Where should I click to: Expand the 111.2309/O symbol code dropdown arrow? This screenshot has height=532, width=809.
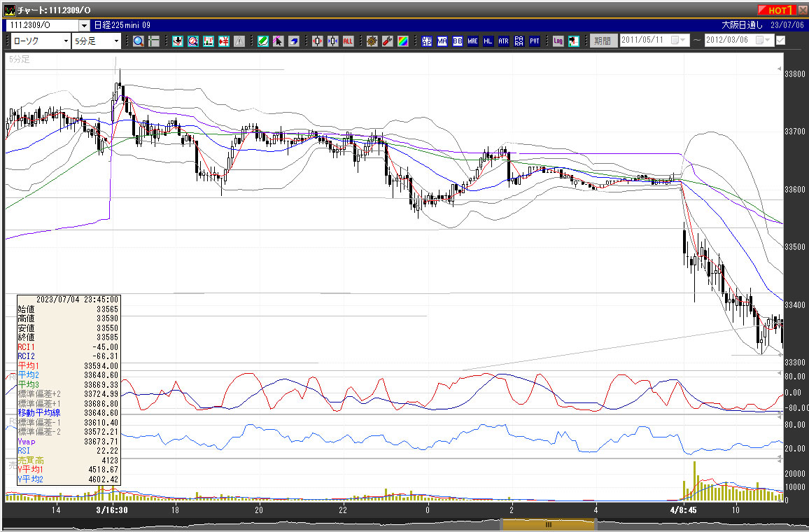[84, 25]
